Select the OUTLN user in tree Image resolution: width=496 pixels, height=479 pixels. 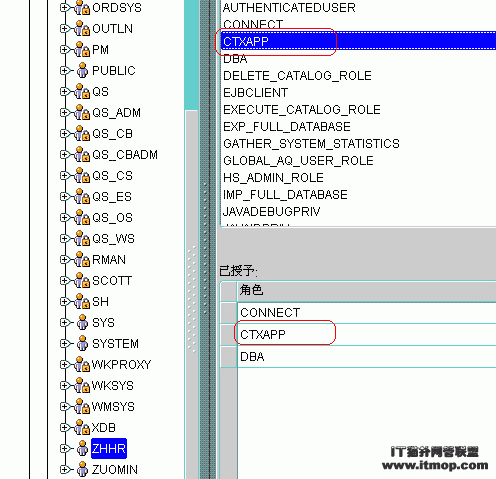[112, 29]
